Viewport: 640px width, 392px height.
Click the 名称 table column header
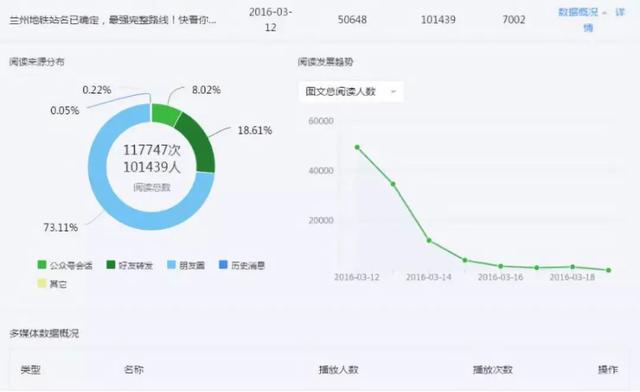(x=133, y=370)
